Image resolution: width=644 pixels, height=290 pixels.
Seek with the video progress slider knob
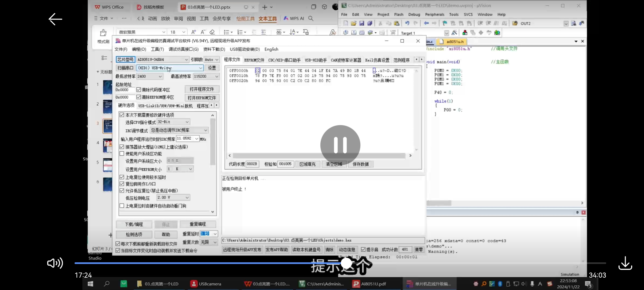346,263
